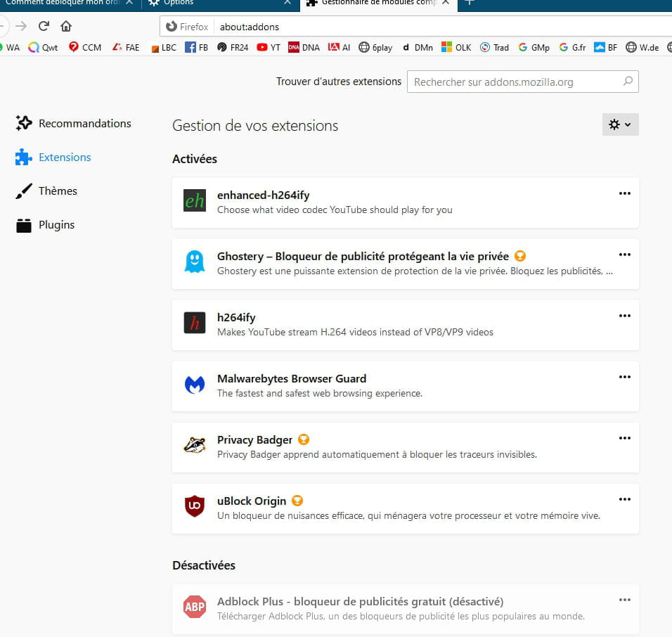Open a new tab with plus button
This screenshot has height=637, width=672.
tap(470, 3)
